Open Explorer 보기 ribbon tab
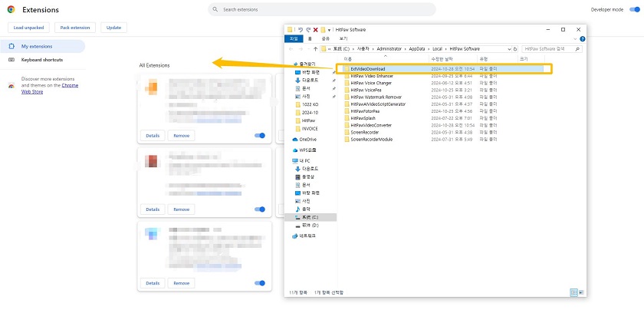This screenshot has height=323, width=644. 343,38
